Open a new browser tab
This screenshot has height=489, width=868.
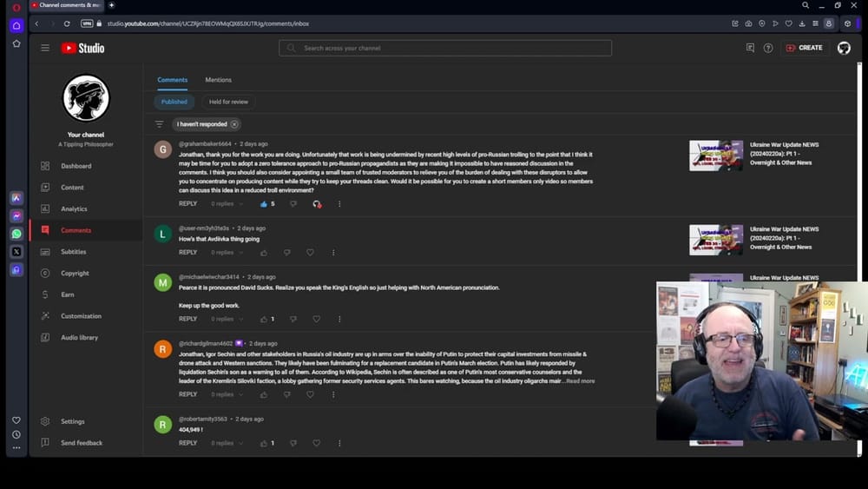coord(111,5)
